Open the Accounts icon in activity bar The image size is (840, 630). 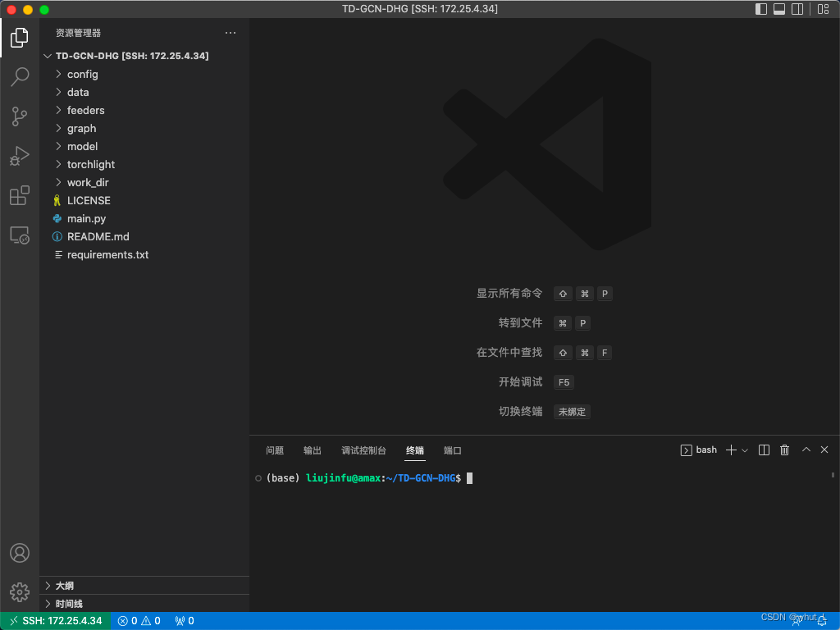pyautogui.click(x=20, y=553)
